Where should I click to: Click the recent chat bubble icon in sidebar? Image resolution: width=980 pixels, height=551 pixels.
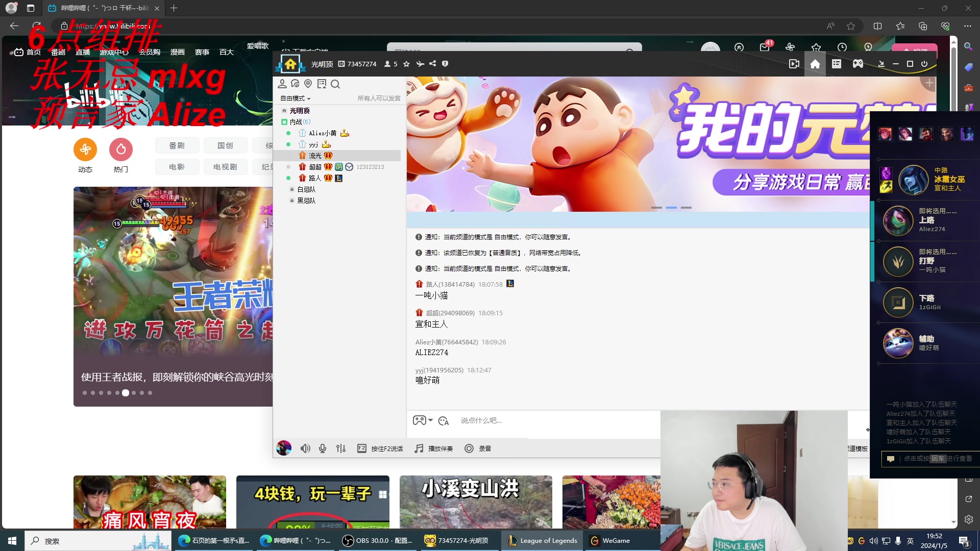coord(295,84)
